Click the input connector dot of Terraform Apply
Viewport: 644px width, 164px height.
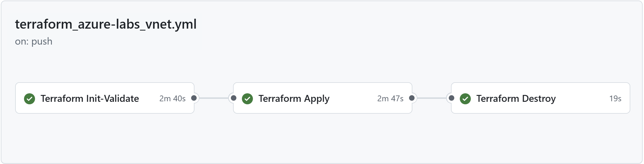point(234,98)
